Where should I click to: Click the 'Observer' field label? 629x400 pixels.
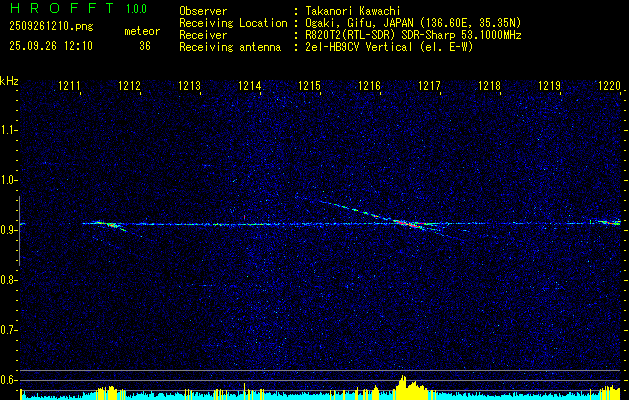point(203,11)
